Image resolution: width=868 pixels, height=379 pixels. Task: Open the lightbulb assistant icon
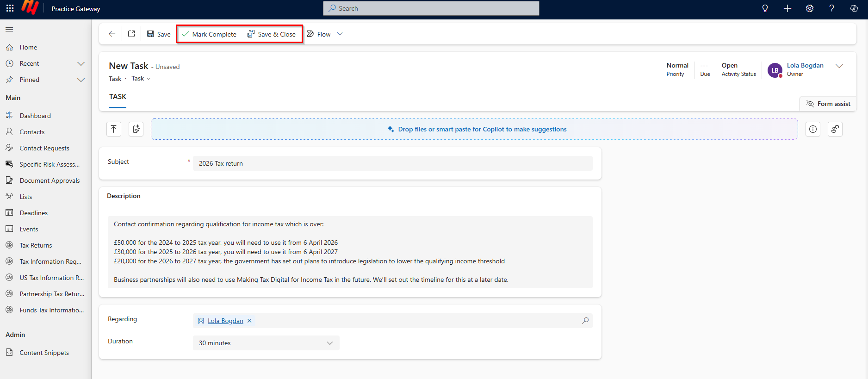[765, 8]
